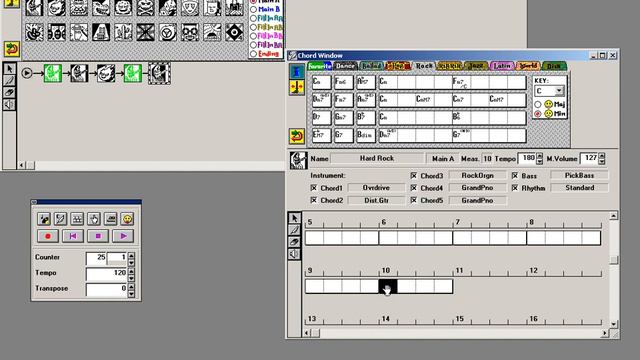The image size is (640, 360).
Task: Select the Min radio button
Action: (538, 114)
